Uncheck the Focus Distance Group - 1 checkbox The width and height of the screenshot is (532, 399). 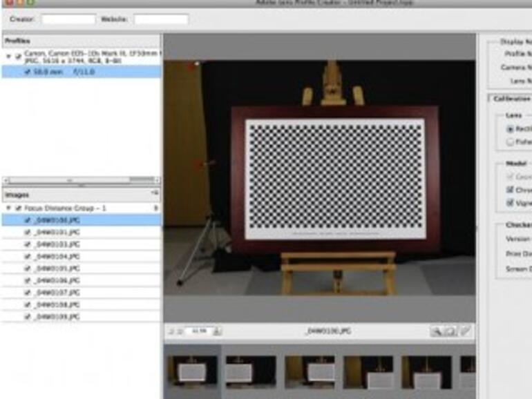tap(19, 208)
